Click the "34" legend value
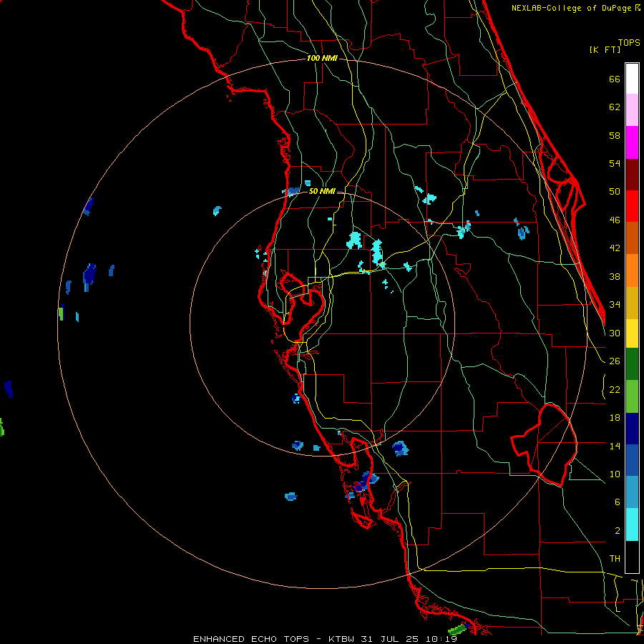 [x=615, y=305]
